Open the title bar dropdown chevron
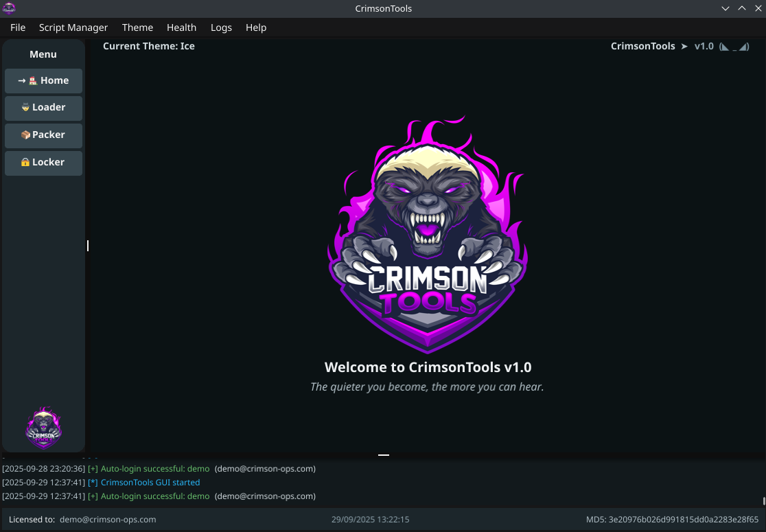Viewport: 766px width, 532px height. point(726,8)
